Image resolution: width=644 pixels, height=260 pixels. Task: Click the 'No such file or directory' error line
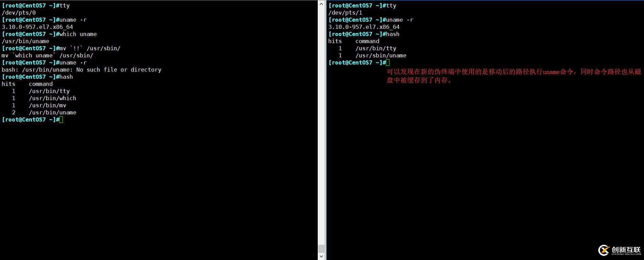click(81, 70)
